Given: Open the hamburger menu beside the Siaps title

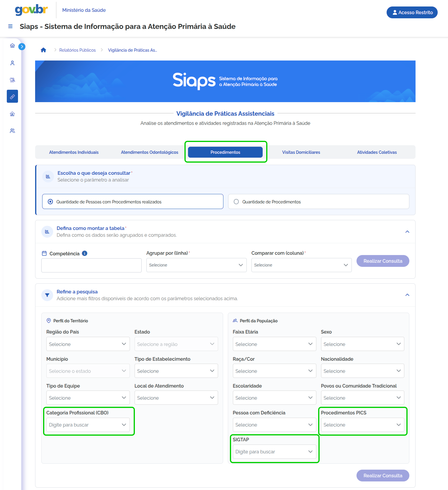Looking at the screenshot, I should [x=10, y=26].
